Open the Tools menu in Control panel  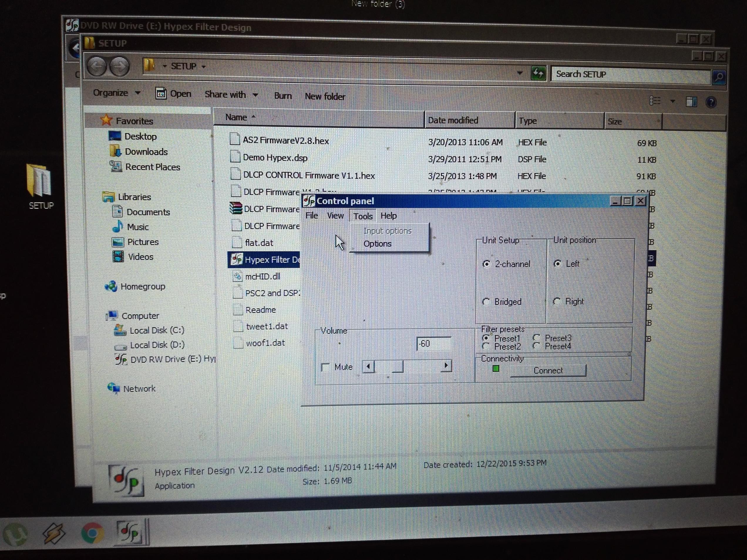point(363,216)
